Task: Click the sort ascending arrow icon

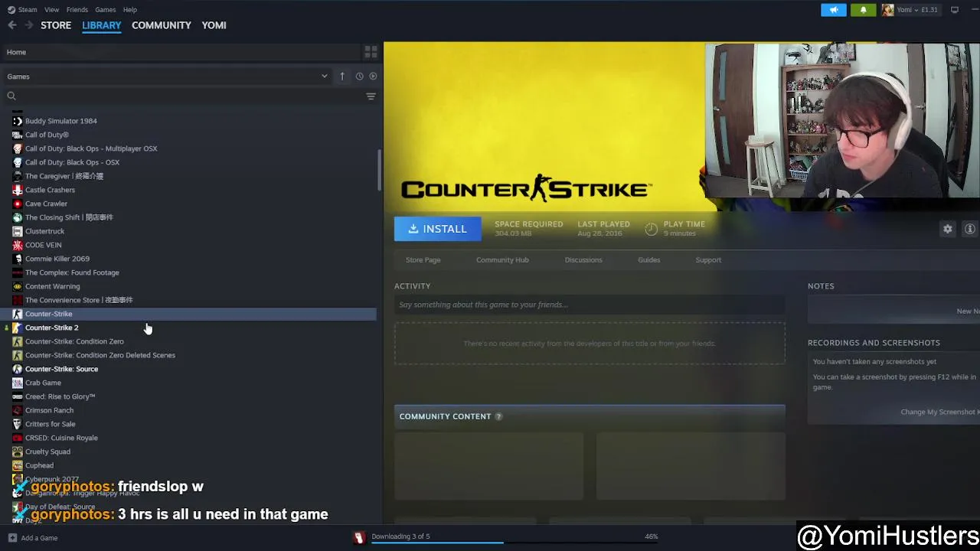Action: point(342,77)
